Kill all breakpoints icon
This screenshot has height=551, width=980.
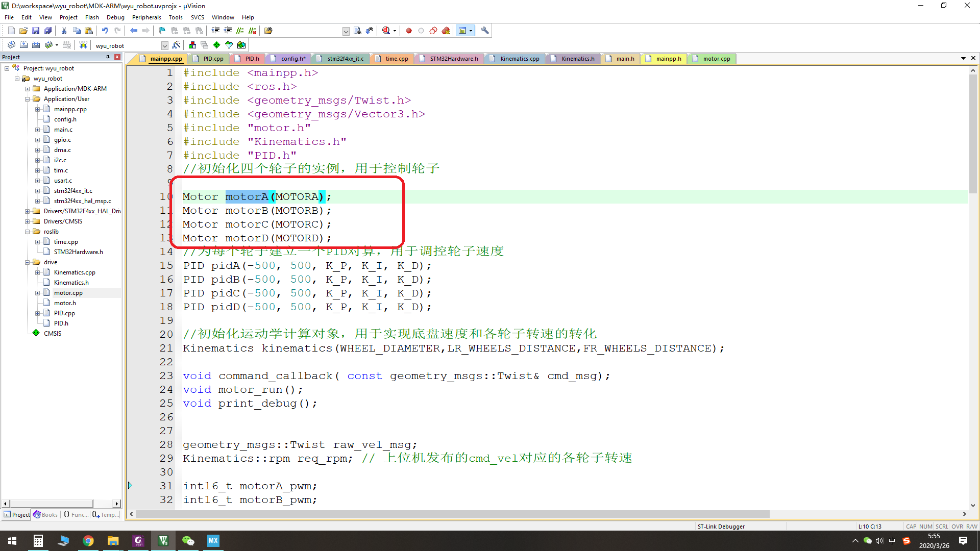(446, 31)
